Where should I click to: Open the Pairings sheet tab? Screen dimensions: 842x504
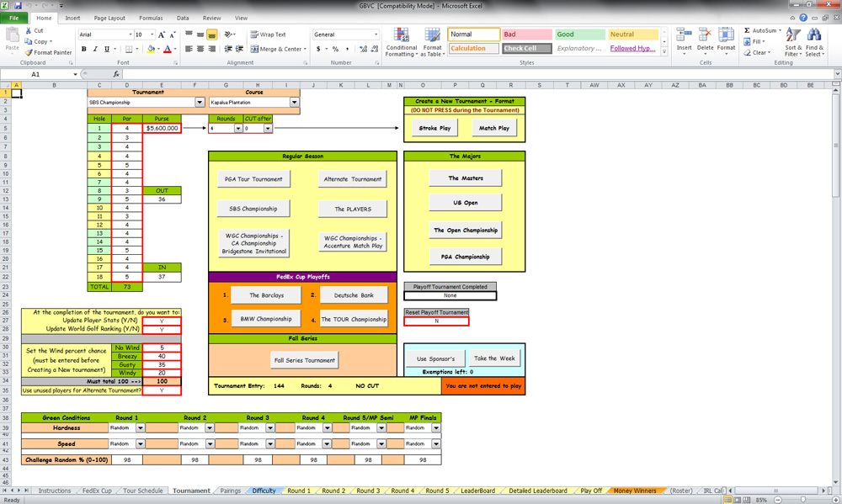pos(231,491)
